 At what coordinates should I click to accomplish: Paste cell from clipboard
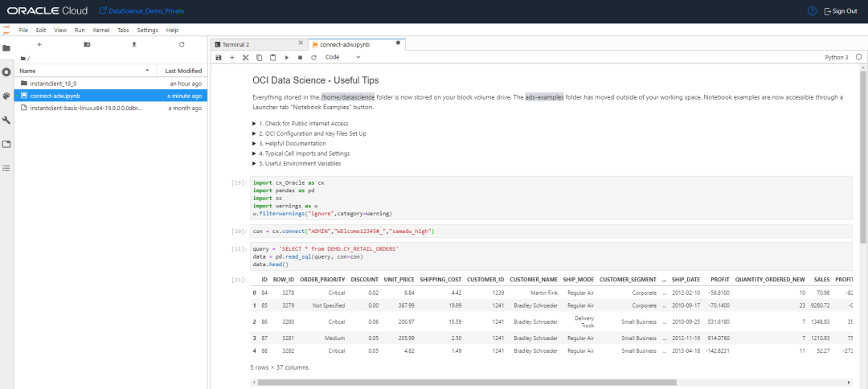(x=273, y=57)
